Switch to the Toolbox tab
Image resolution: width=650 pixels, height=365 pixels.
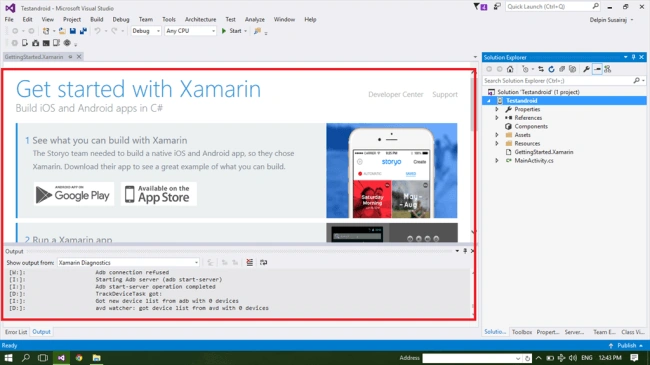(521, 332)
